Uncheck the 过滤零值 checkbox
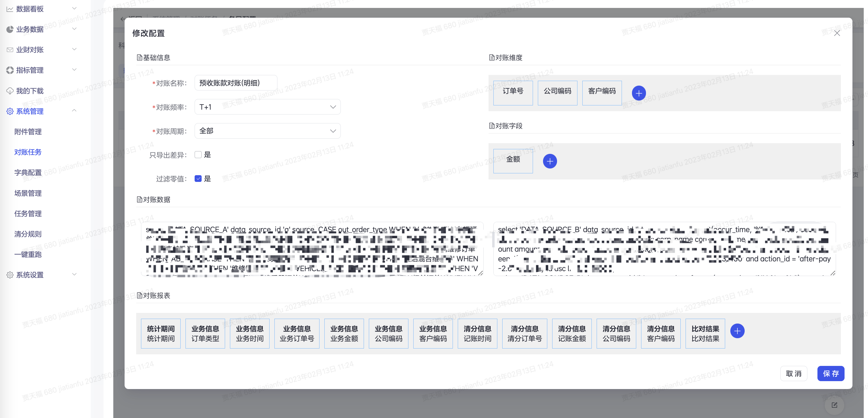This screenshot has width=868, height=418. pos(198,179)
